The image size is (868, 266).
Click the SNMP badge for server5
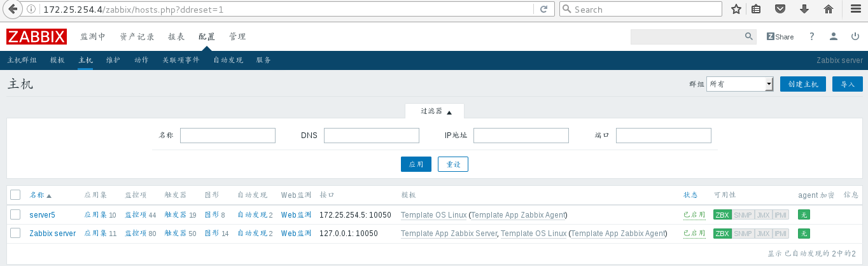743,215
